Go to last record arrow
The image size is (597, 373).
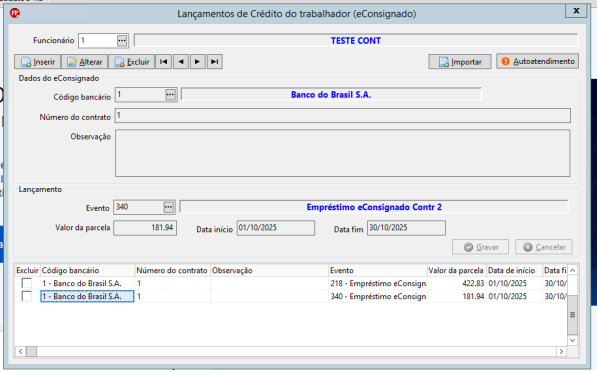click(215, 62)
